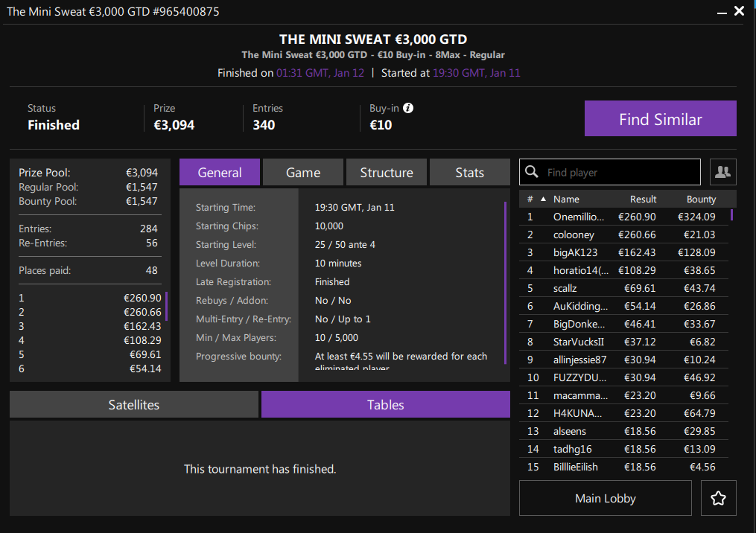The height and width of the screenshot is (533, 756).
Task: Click payout place 3 €162.43
Action: (x=89, y=326)
